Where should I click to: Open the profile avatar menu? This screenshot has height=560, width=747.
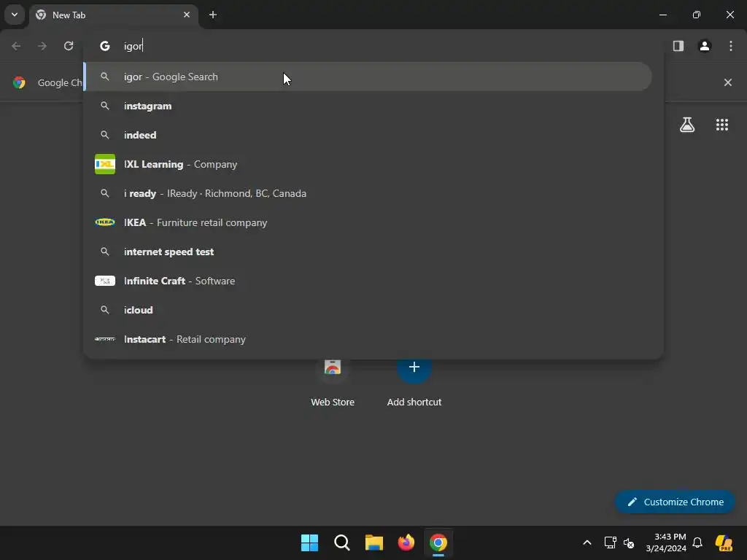[x=705, y=46]
